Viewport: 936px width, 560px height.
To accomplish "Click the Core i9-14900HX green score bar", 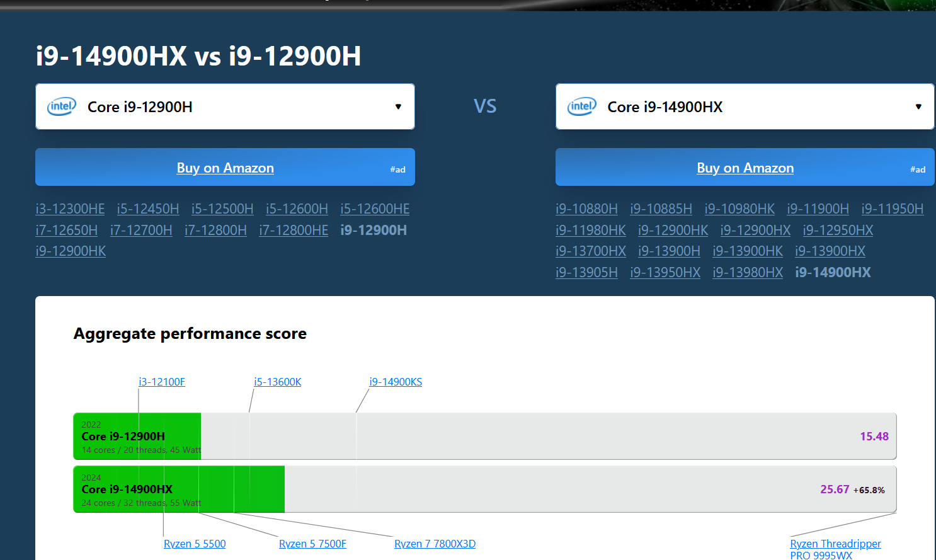I will (x=179, y=489).
